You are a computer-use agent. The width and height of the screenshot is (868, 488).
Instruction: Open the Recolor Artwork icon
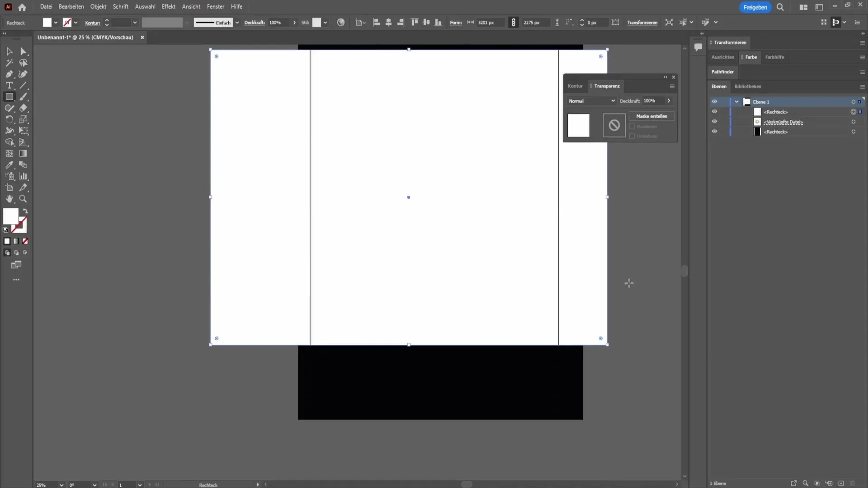point(341,23)
